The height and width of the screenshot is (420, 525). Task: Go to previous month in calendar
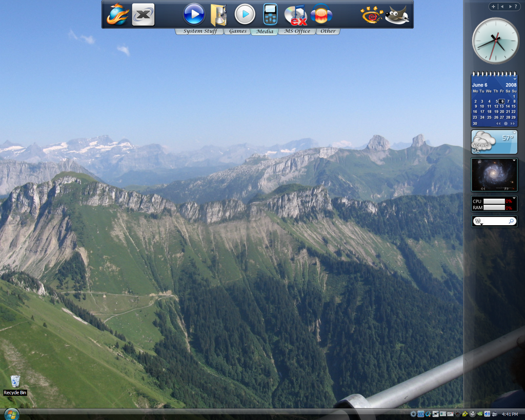[x=498, y=124]
